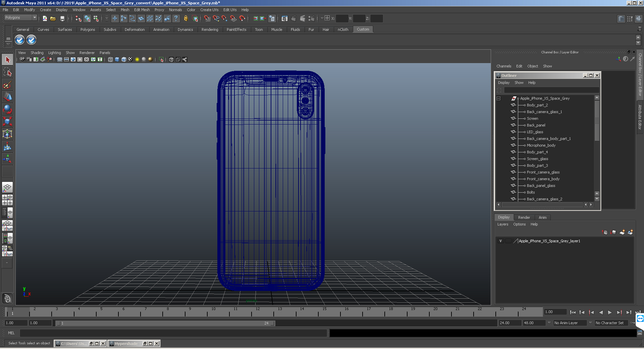Image resolution: width=644 pixels, height=349 pixels.
Task: Open Outliner Display menu
Action: click(503, 83)
